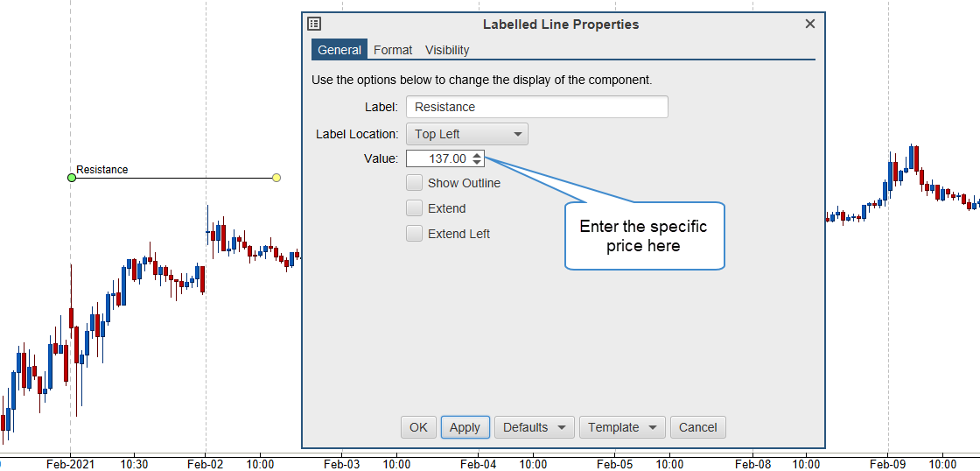Decrease the Value with down arrow
Screen dimensions: 980x471
476,162
